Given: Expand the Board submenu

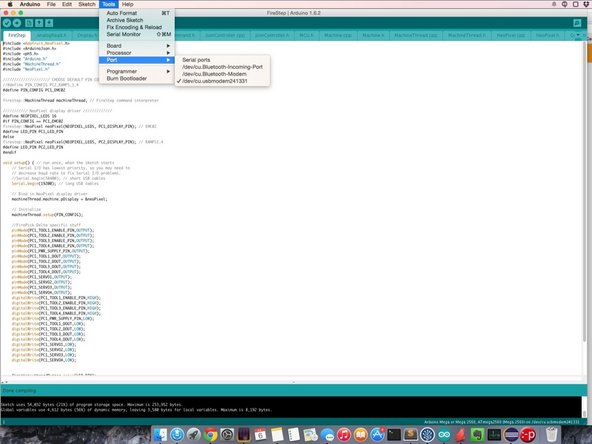Looking at the screenshot, I should tap(137, 46).
